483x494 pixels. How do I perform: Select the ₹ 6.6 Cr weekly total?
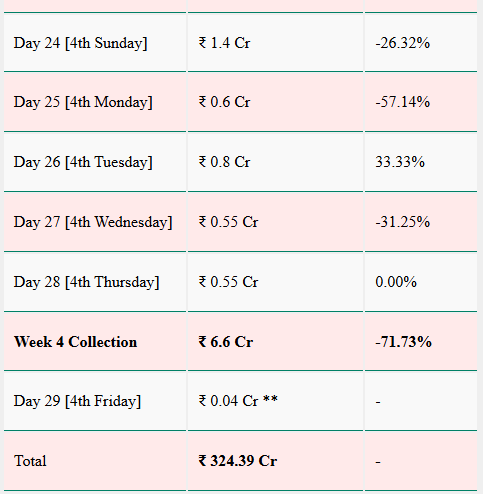click(226, 342)
